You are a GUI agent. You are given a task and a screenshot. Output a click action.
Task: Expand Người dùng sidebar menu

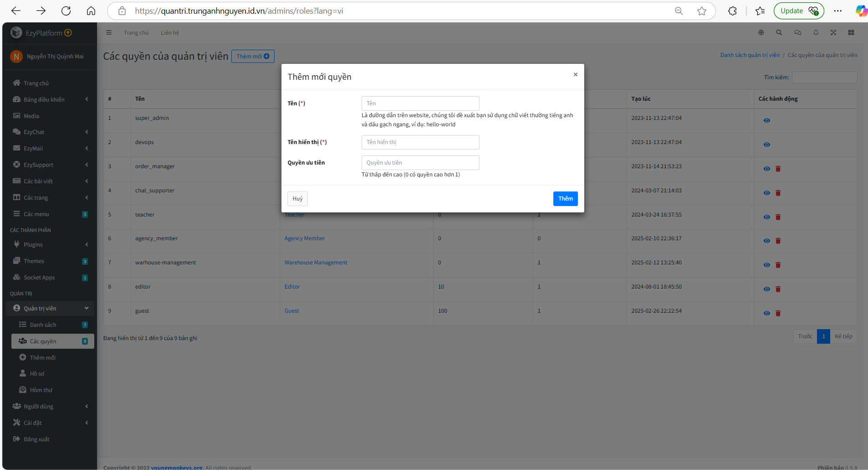point(50,407)
